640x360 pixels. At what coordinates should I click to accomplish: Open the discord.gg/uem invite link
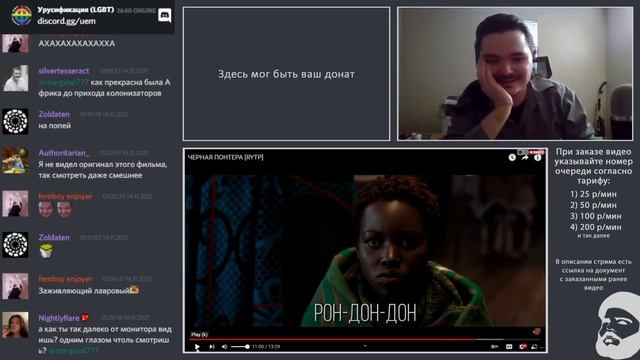66,21
